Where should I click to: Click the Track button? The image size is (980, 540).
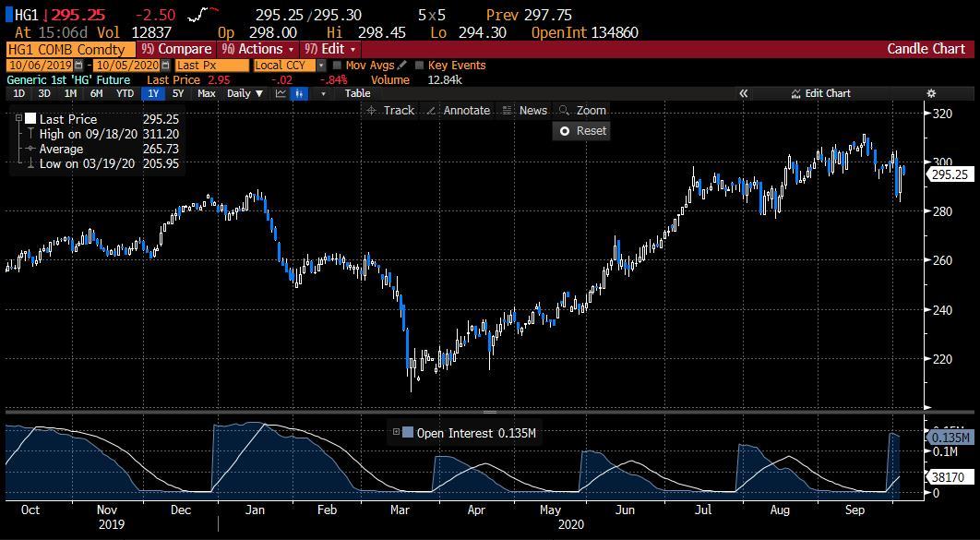point(390,111)
